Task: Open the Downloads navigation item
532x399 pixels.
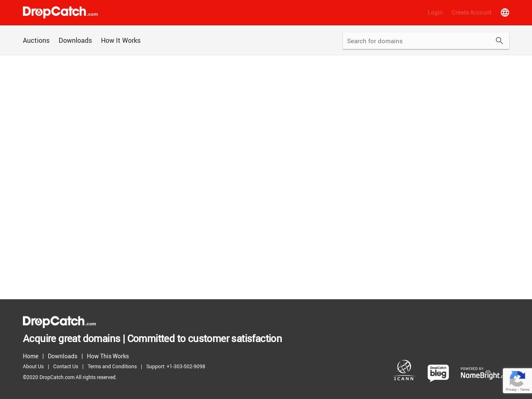Action: [x=75, y=40]
